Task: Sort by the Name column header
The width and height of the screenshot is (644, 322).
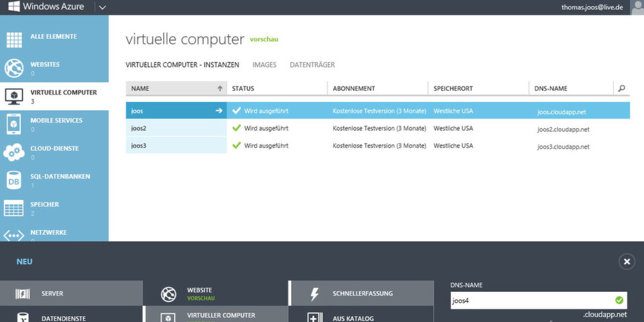Action: [176, 89]
